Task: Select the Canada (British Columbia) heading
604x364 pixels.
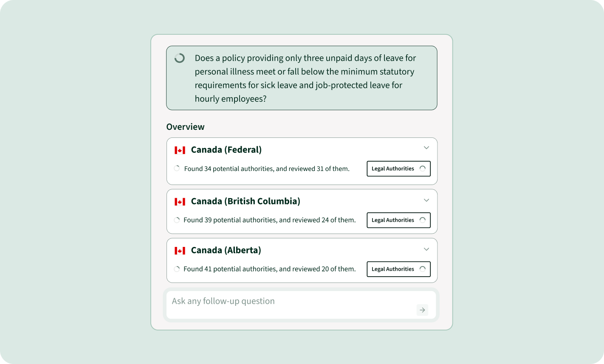Action: pos(246,201)
